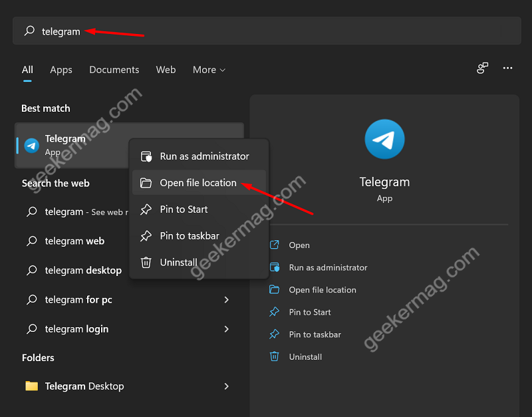Screen dimensions: 532x417
Task: Click the Pin to Start pin icon in context menu
Action: (146, 209)
